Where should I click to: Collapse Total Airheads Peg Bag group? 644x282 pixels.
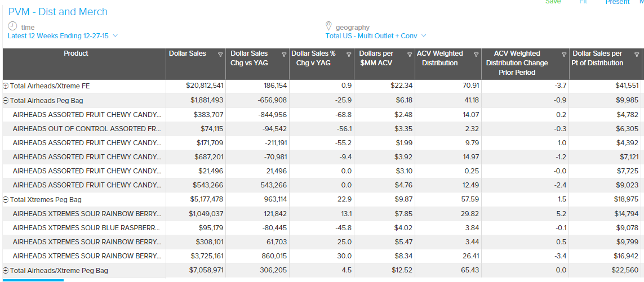[x=6, y=101]
